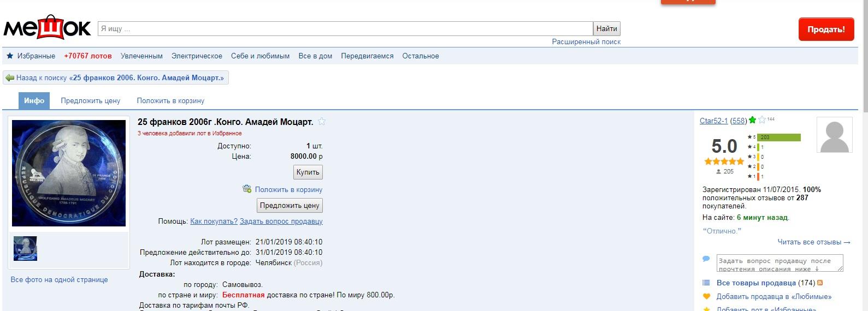Screen dimensions: 868x311
Task: Click the seller's green star rating icon
Action: pos(753,121)
